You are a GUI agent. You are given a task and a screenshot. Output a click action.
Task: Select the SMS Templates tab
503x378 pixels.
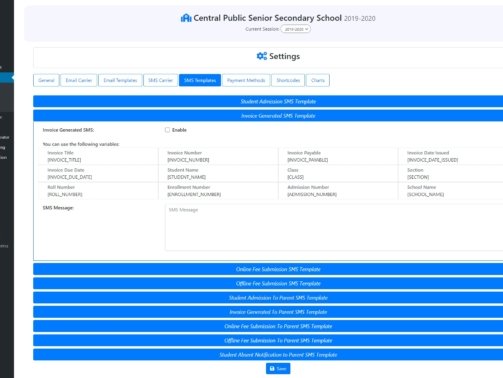point(200,80)
